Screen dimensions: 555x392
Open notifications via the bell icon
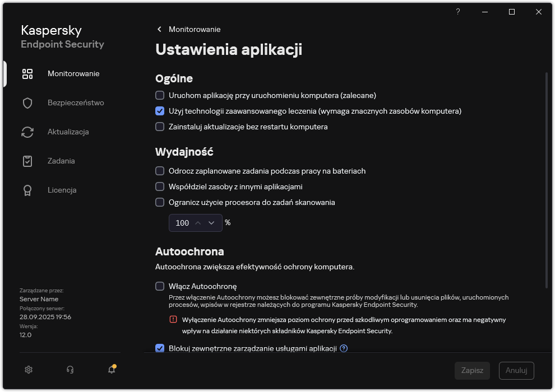coord(111,370)
